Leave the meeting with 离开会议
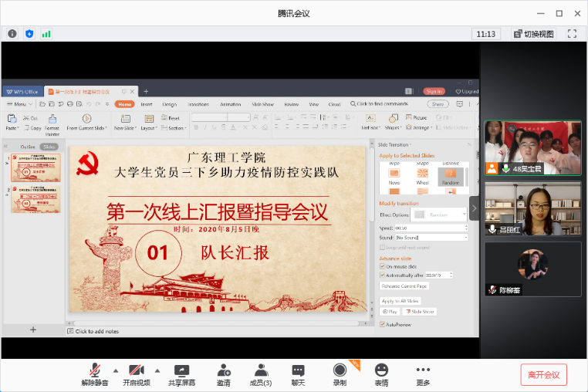This screenshot has height=392, width=588. pyautogui.click(x=543, y=374)
